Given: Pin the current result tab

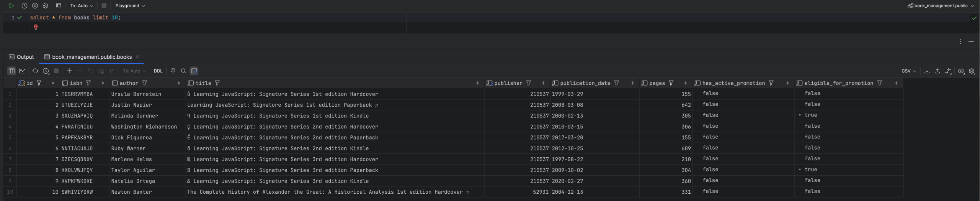Looking at the screenshot, I should click(173, 71).
